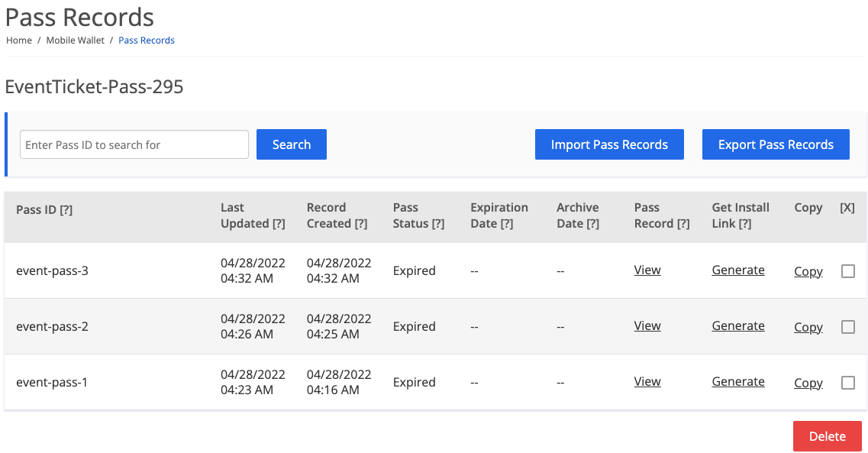The image size is (868, 453).
Task: Open View link for event-pass-2
Action: [647, 326]
